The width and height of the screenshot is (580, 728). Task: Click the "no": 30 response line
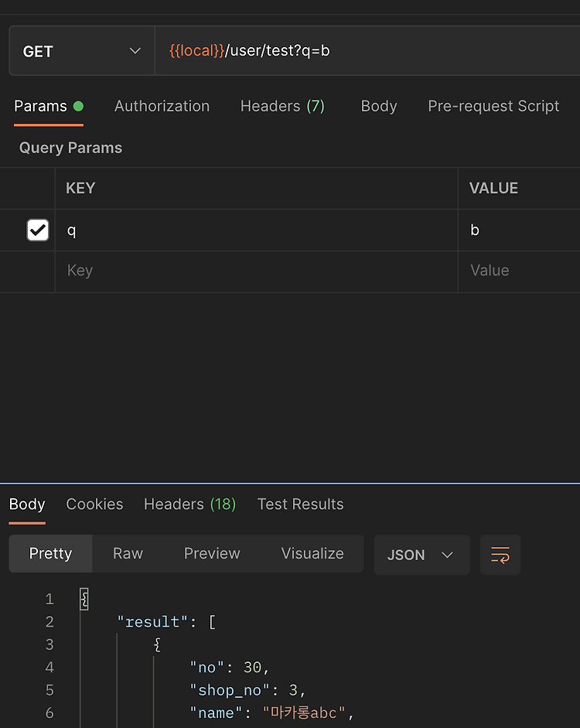(x=229, y=668)
